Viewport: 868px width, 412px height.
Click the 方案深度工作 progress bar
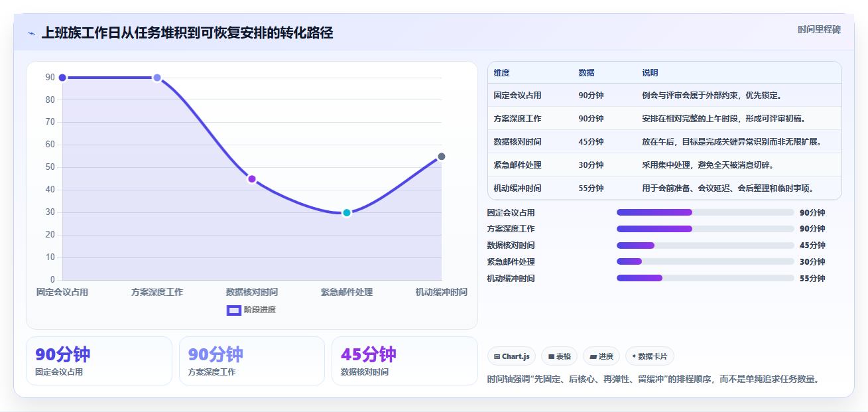pos(706,229)
